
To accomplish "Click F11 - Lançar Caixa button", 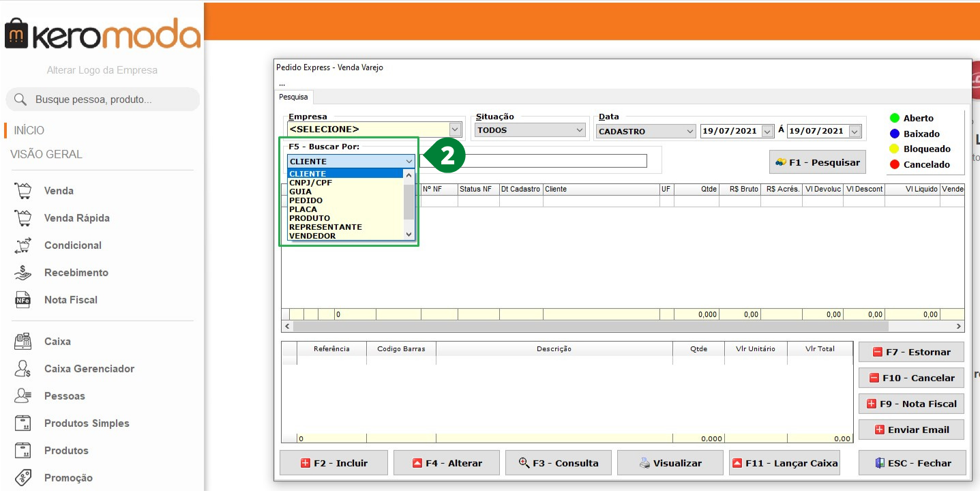I will 784,463.
